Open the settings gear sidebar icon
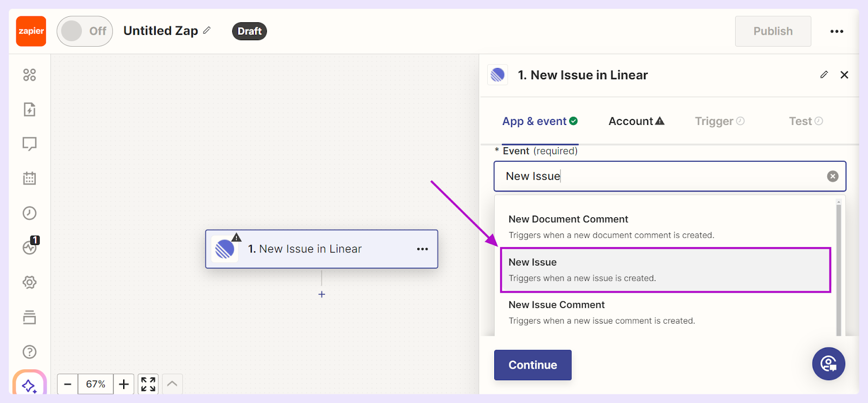 click(x=29, y=282)
